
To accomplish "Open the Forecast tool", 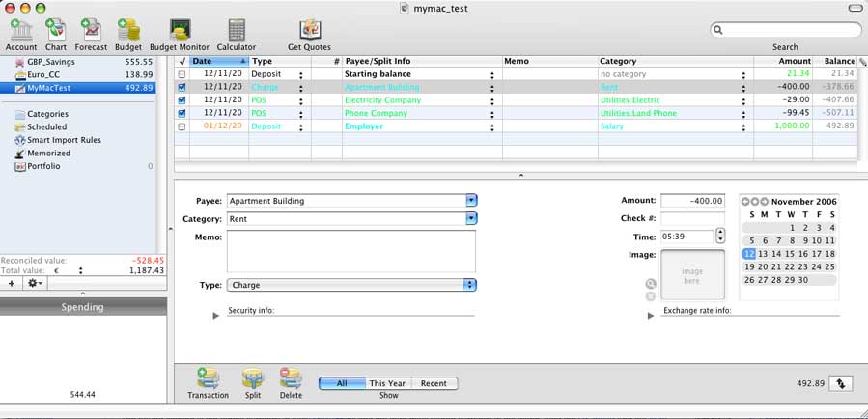I will [x=91, y=30].
